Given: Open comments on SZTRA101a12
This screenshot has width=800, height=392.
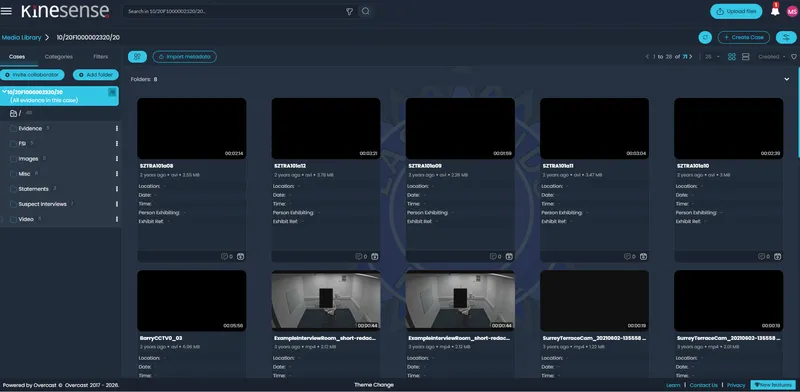Looking at the screenshot, I should 361,256.
